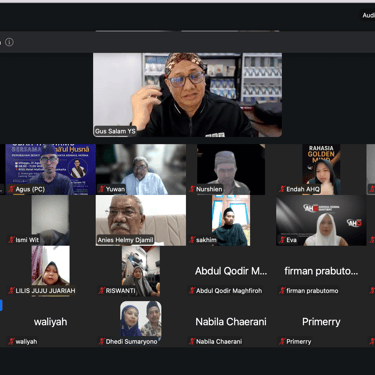Click large 'Abdul Qodir M...' name text
The height and width of the screenshot is (375, 375).
231,271
